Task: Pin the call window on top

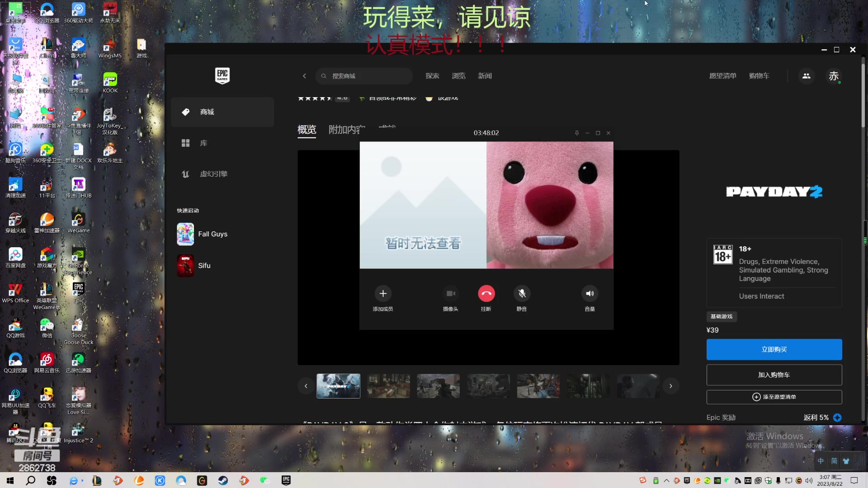Action: (577, 133)
